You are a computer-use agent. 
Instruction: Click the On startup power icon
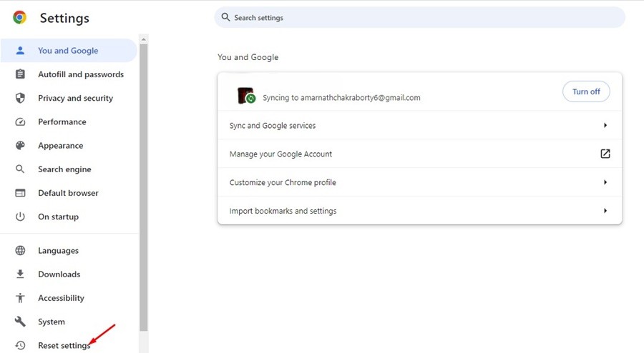(x=20, y=217)
